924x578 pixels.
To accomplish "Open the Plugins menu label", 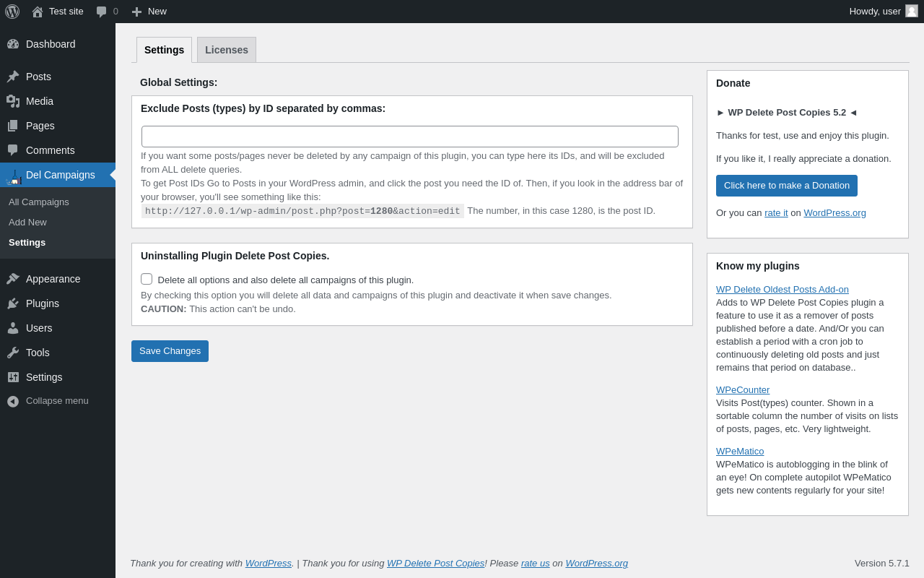I will (43, 303).
